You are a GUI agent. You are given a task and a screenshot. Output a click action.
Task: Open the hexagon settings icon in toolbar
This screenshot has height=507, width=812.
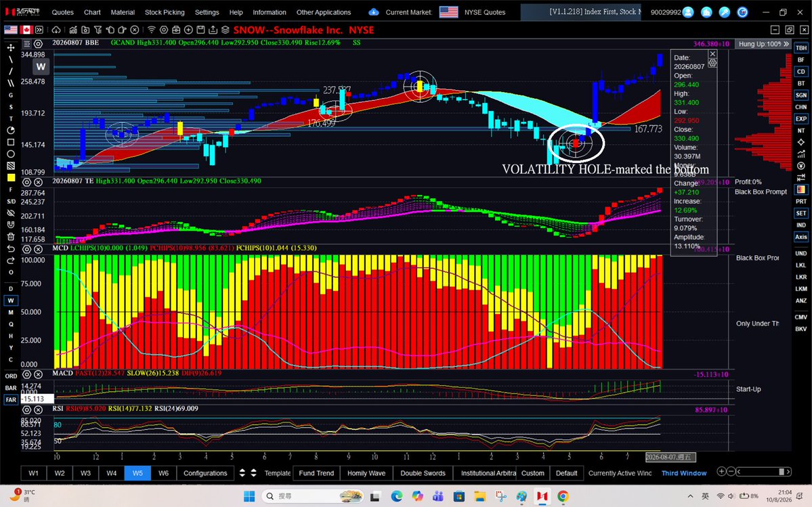[164, 30]
